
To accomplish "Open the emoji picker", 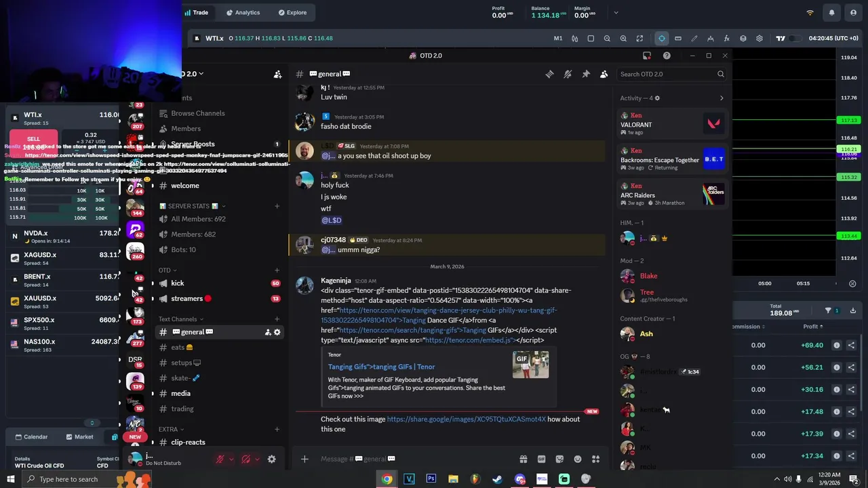I will pos(578,459).
